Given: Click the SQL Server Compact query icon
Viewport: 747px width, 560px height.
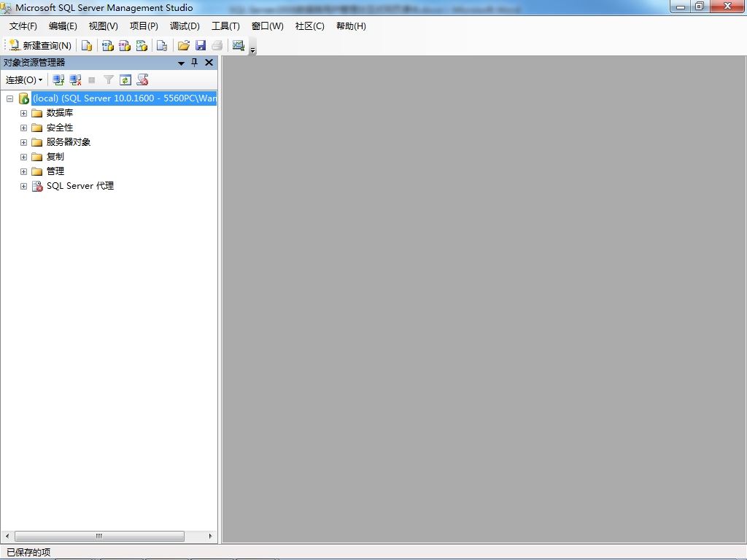Looking at the screenshot, I should [x=162, y=45].
